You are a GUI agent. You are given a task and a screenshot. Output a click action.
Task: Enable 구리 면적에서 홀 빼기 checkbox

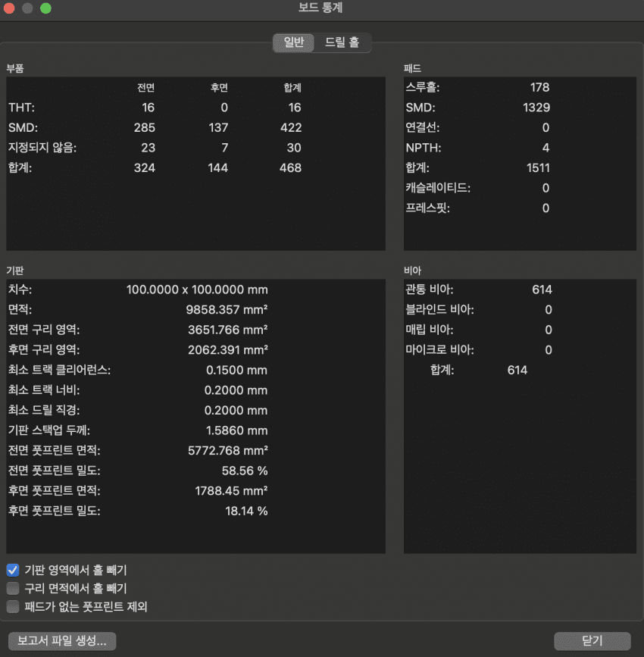click(13, 588)
